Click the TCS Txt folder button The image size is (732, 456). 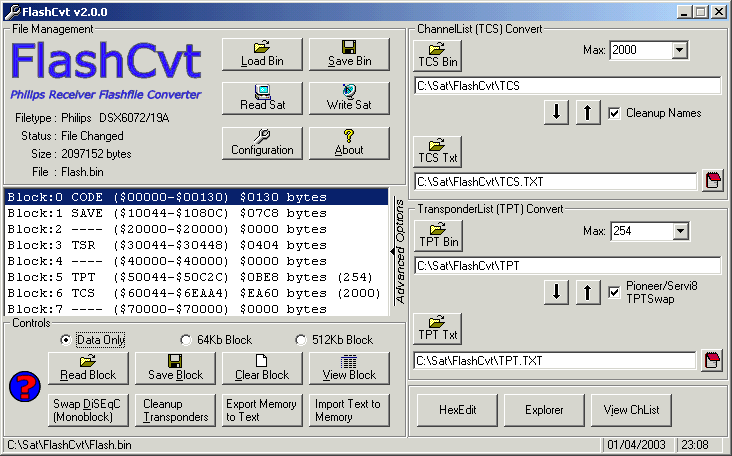437,152
